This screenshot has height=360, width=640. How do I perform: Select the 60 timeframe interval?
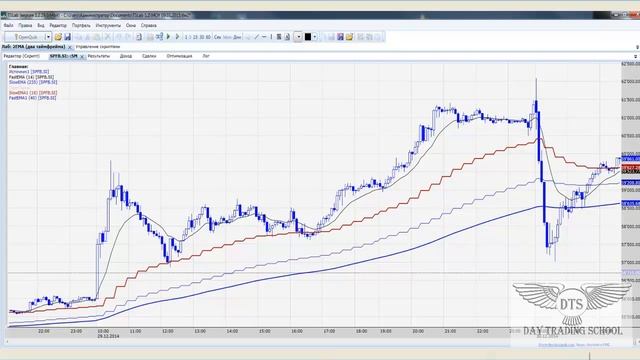tap(208, 37)
